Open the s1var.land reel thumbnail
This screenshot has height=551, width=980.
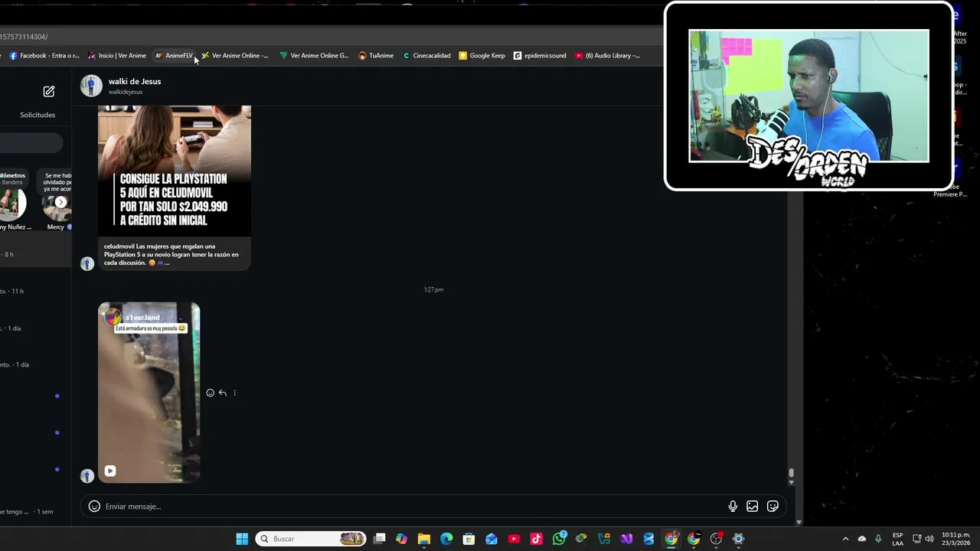click(x=149, y=393)
